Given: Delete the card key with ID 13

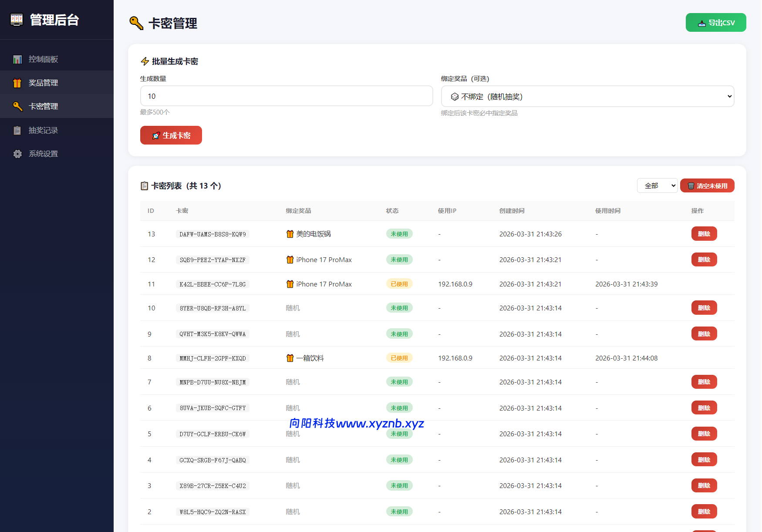Looking at the screenshot, I should tap(704, 233).
